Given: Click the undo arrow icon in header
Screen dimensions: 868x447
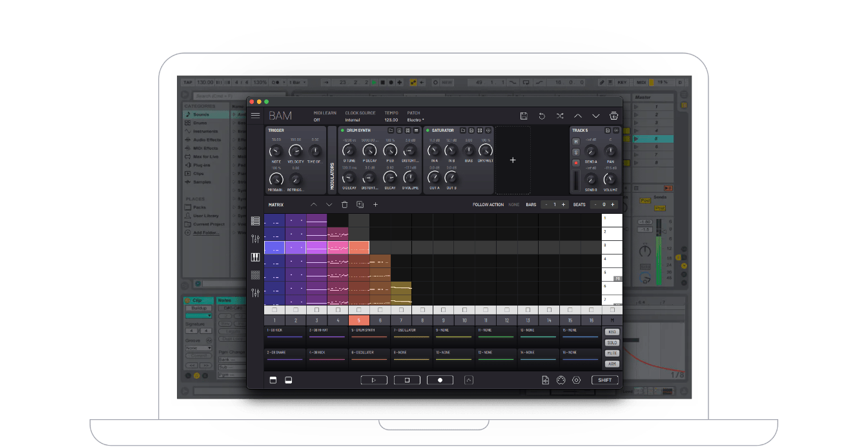Looking at the screenshot, I should [542, 116].
